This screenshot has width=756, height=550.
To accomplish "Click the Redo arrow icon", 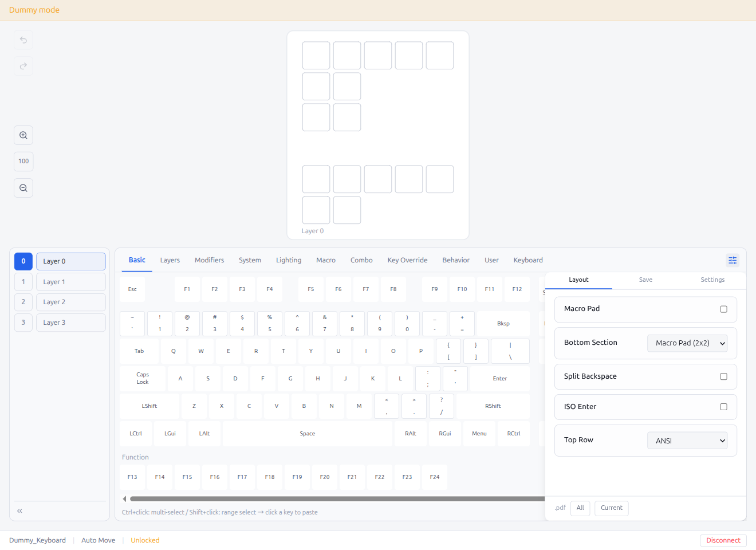I will (x=23, y=66).
